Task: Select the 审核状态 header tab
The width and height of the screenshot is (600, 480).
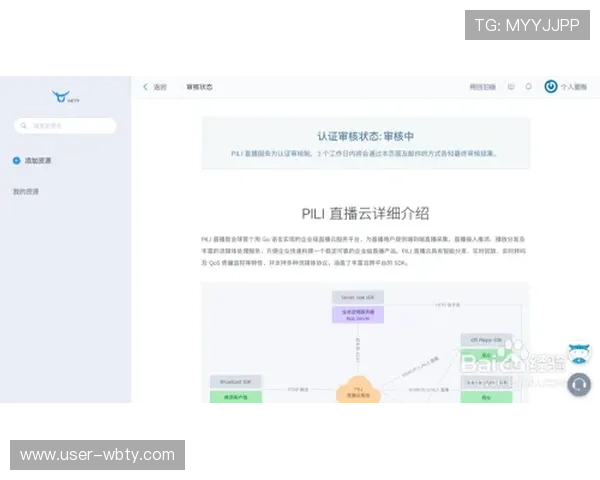Action: tap(199, 87)
